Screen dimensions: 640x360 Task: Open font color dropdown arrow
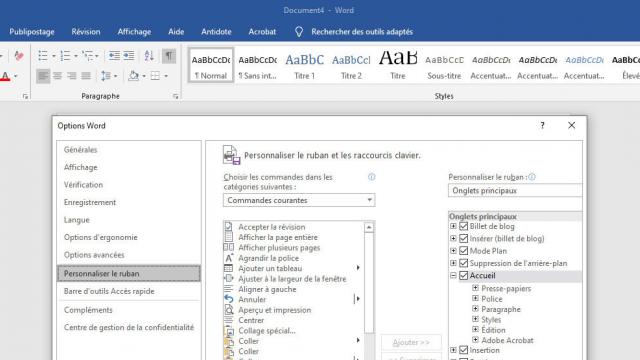pyautogui.click(x=16, y=76)
